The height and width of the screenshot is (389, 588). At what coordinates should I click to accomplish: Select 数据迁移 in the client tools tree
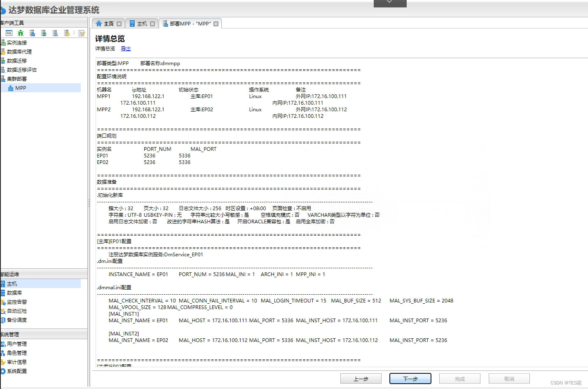click(x=17, y=61)
